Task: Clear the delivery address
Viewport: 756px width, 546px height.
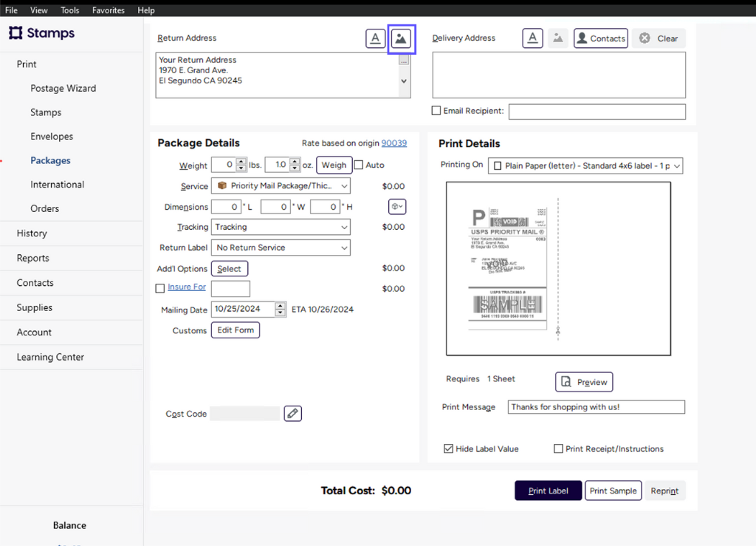Action: click(658, 38)
